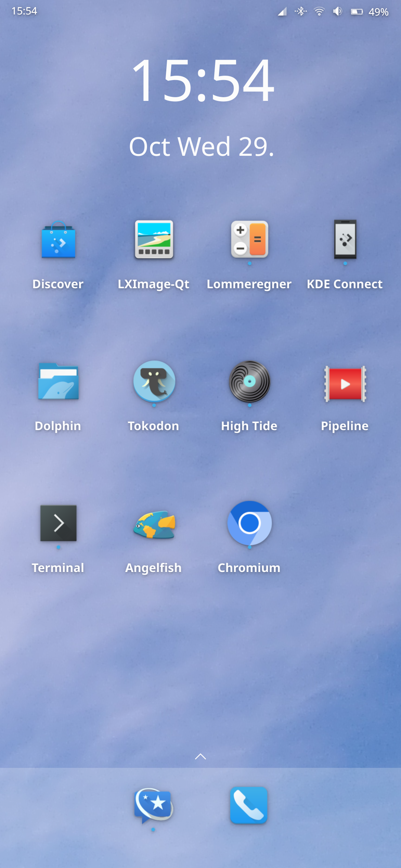Launch the Tokodon app

(x=154, y=382)
